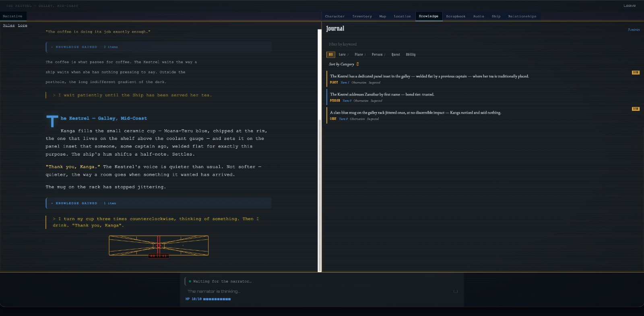Viewport: 644px width, 316px height.
Task: Select the Knowledge tab
Action: tap(429, 16)
